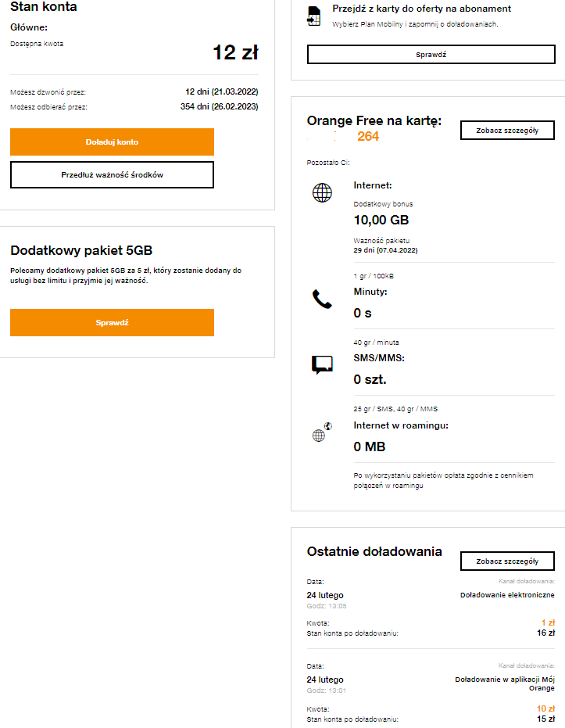Screen dimensions: 565x728
Task: Click the SIM card transfer icon
Action: point(314,16)
